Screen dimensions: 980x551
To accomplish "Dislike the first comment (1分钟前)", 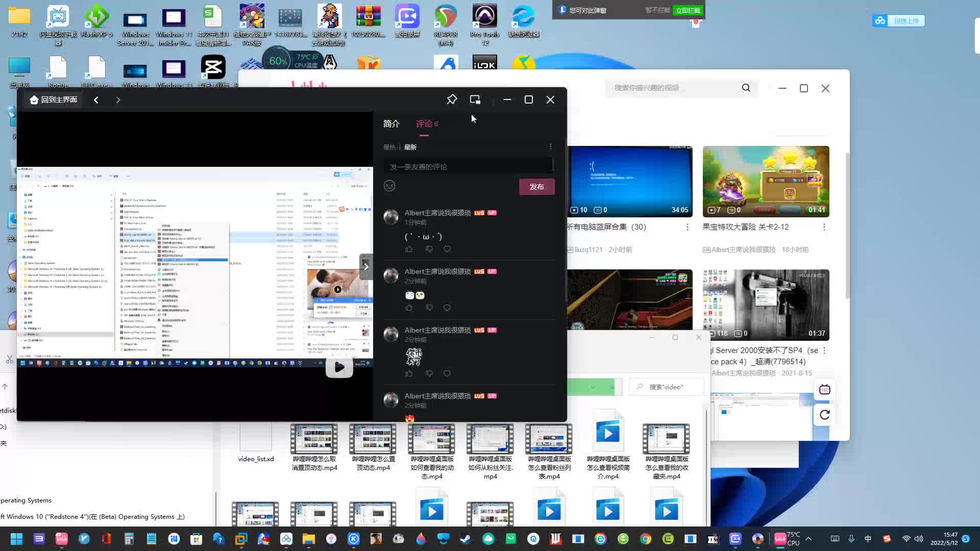I will click(429, 249).
